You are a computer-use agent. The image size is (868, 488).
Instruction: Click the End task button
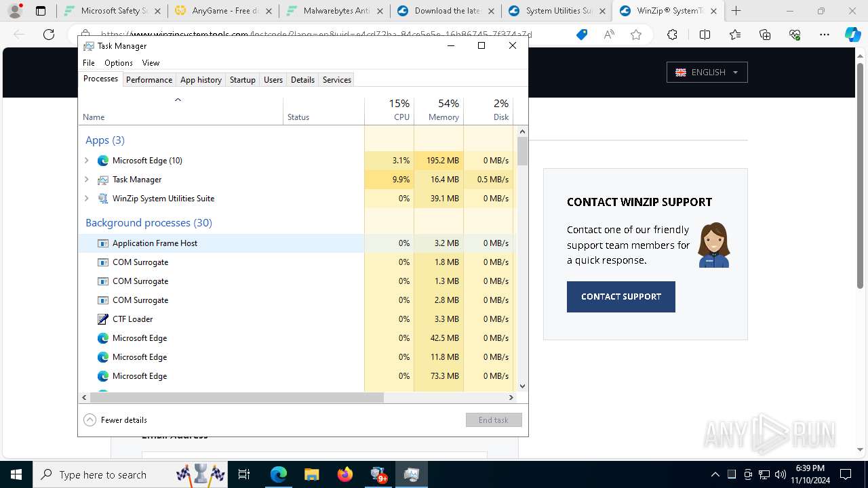click(x=494, y=420)
